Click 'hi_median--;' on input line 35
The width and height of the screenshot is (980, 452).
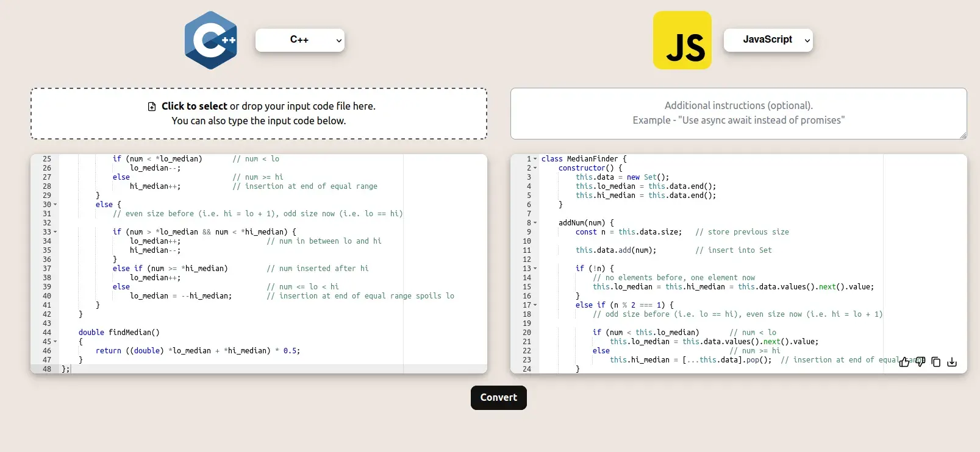pyautogui.click(x=155, y=250)
